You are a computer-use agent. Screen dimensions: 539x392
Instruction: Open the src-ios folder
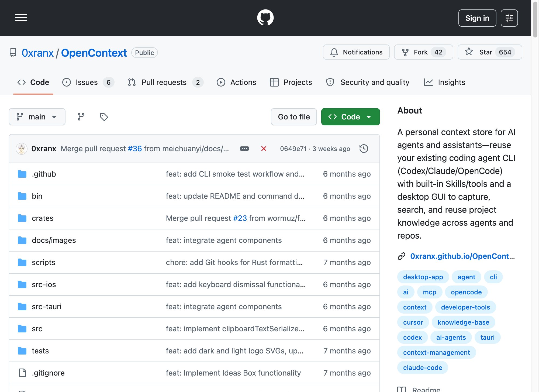pyautogui.click(x=44, y=284)
